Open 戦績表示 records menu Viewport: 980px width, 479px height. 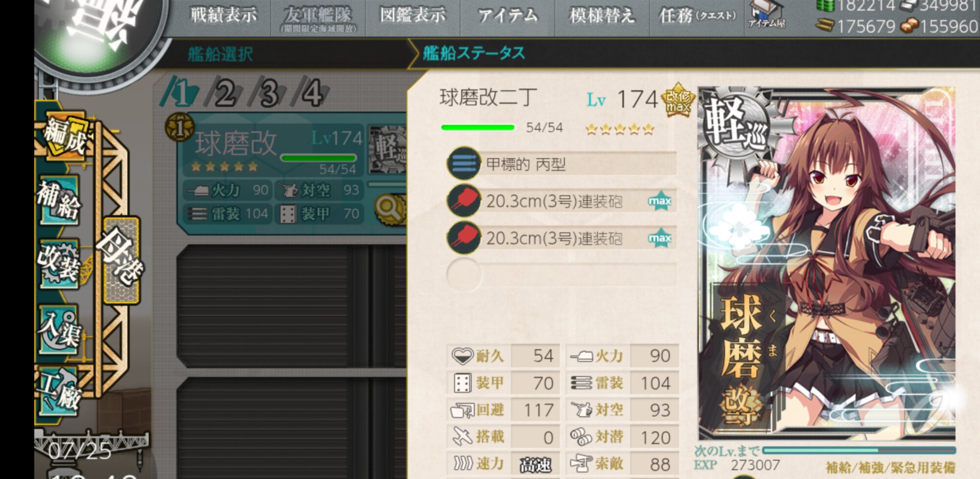[223, 16]
